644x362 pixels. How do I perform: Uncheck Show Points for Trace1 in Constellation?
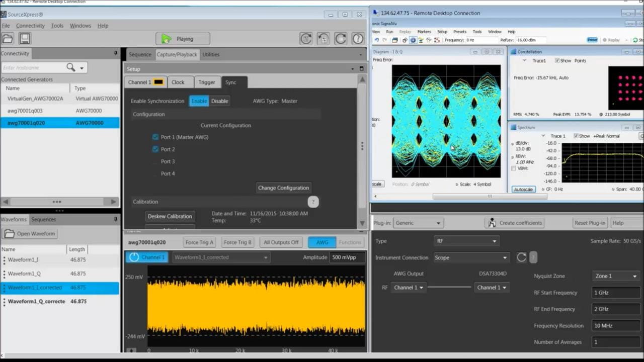tap(558, 60)
